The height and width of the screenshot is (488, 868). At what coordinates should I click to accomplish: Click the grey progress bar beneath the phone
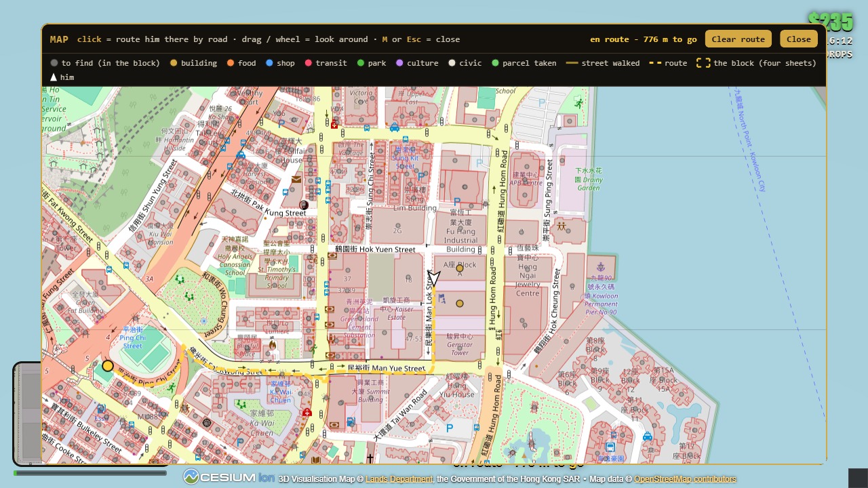[90, 473]
